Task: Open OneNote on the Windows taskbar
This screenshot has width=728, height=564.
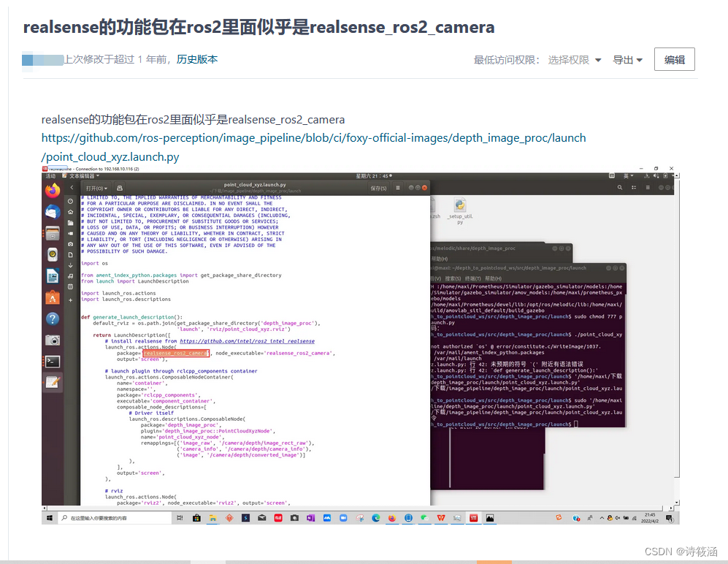Action: [310, 517]
